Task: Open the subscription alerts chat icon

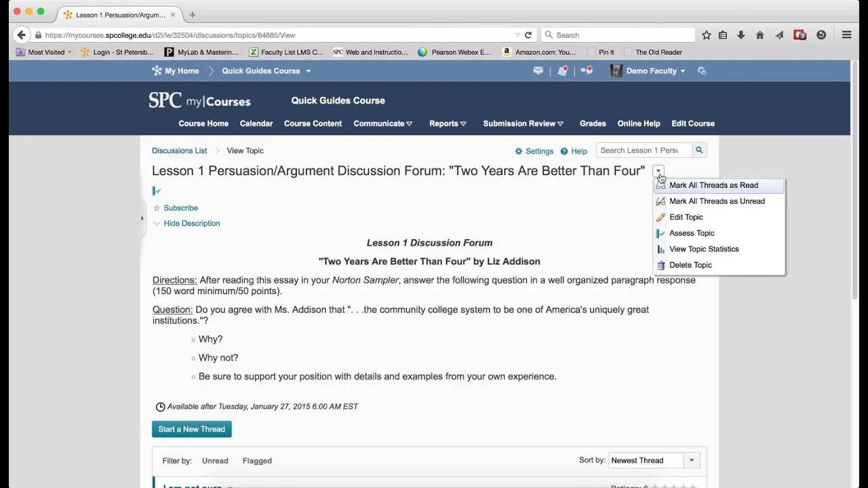Action: (x=587, y=70)
